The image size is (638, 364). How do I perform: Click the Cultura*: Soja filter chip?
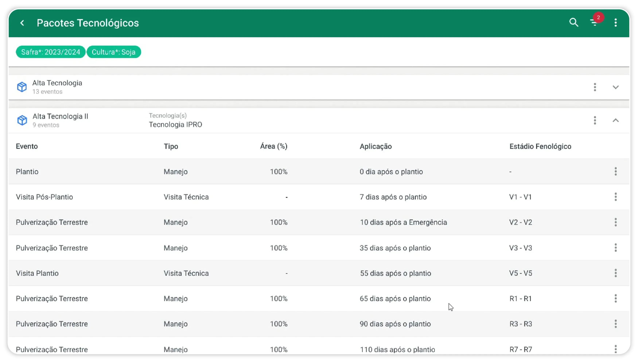click(114, 52)
